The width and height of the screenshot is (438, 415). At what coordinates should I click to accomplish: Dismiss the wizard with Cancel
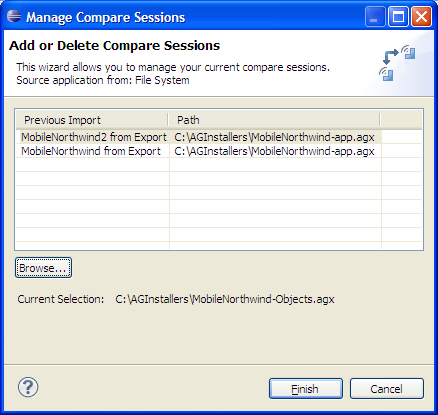click(x=387, y=389)
